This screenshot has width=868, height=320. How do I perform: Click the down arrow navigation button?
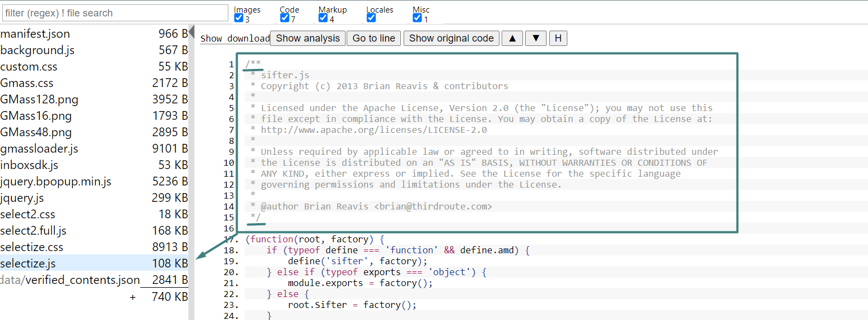point(536,38)
